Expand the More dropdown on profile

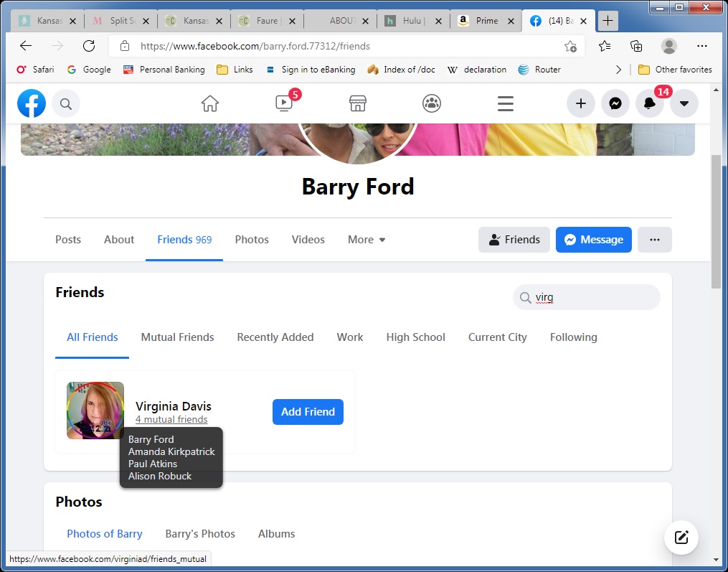(x=367, y=240)
